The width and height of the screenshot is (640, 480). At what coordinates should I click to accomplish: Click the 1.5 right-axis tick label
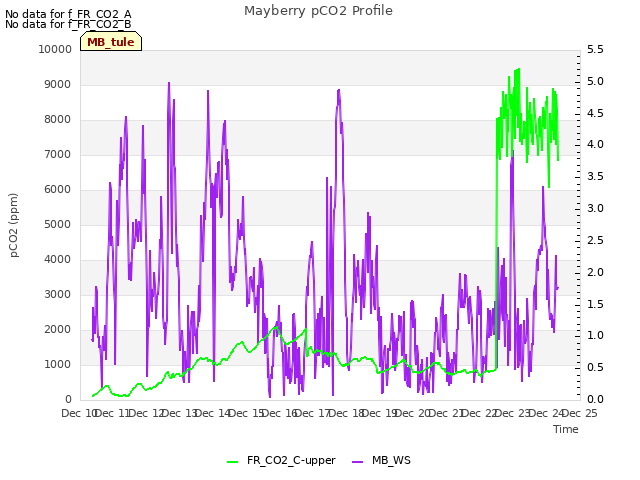coord(595,304)
